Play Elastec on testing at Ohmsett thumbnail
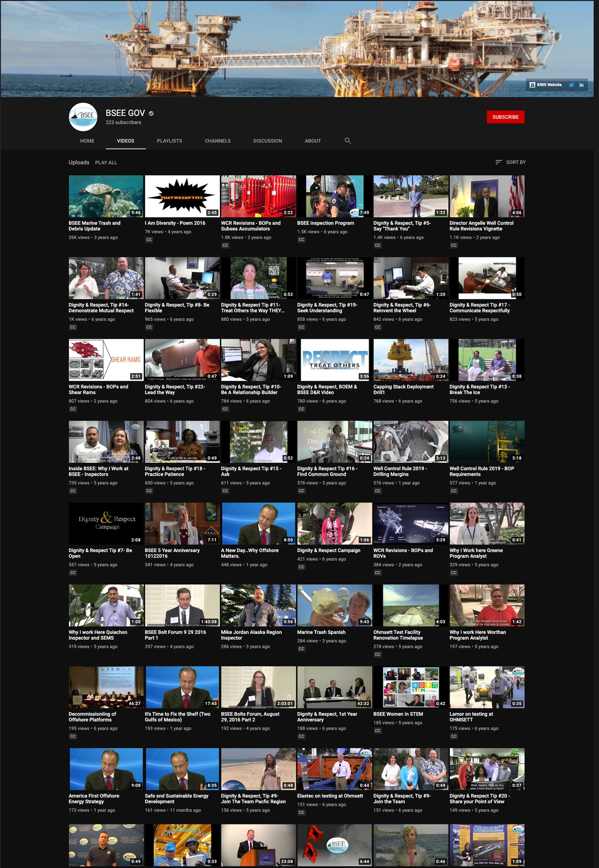This screenshot has height=868, width=599. pos(335,769)
